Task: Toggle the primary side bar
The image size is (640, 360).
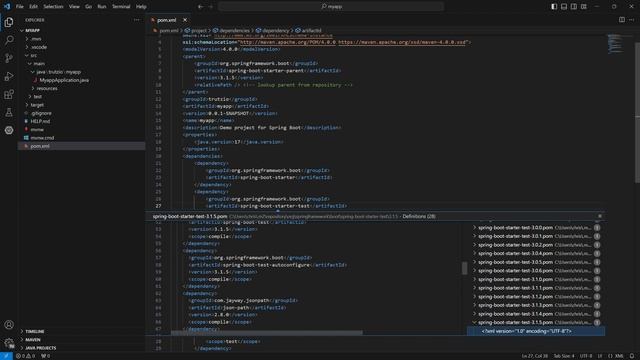Action: coord(554,7)
